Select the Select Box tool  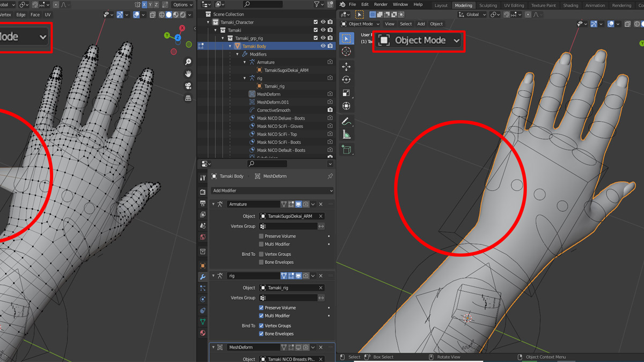point(346,39)
